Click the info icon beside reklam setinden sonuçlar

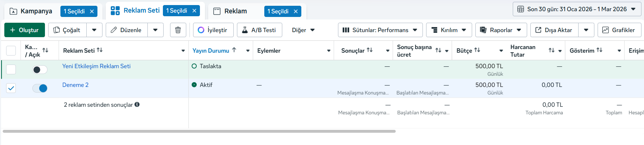[x=137, y=105]
